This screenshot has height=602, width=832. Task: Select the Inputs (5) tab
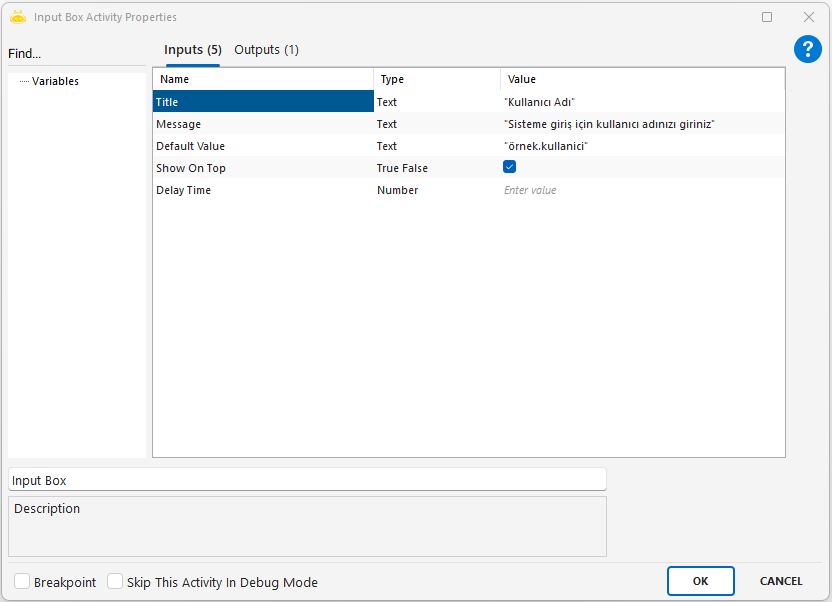tap(192, 50)
